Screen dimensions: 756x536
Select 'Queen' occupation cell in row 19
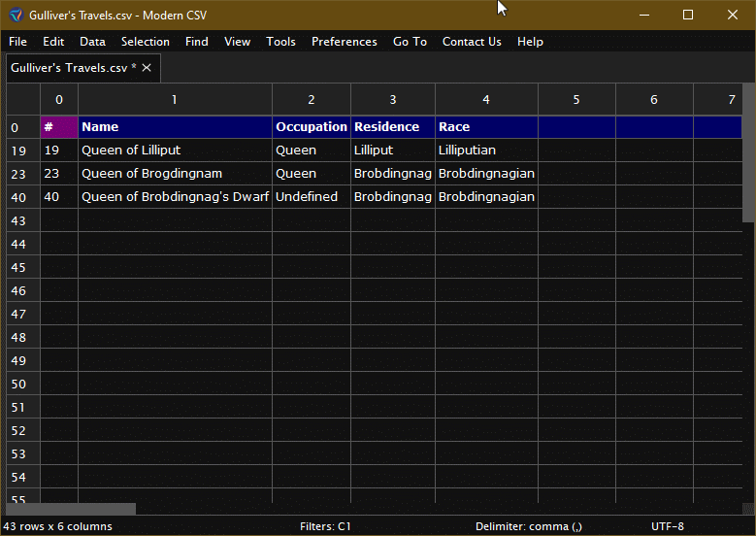pos(312,151)
